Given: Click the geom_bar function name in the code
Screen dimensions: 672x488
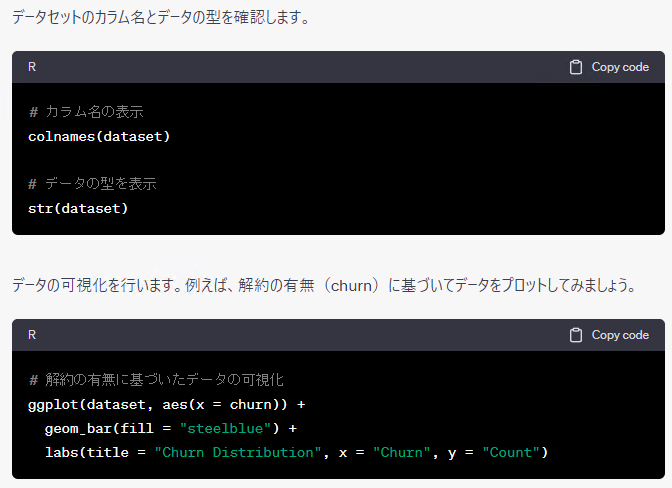Looking at the screenshot, I should [78, 428].
